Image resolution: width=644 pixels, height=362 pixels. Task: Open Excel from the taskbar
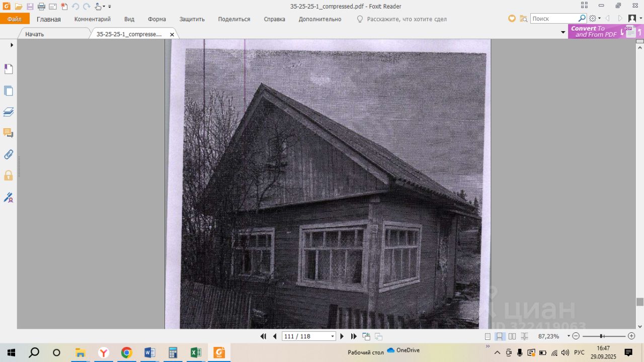[x=196, y=352]
